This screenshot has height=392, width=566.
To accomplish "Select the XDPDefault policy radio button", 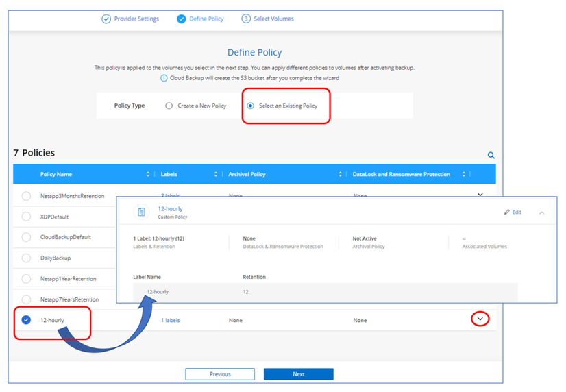I will (x=26, y=217).
